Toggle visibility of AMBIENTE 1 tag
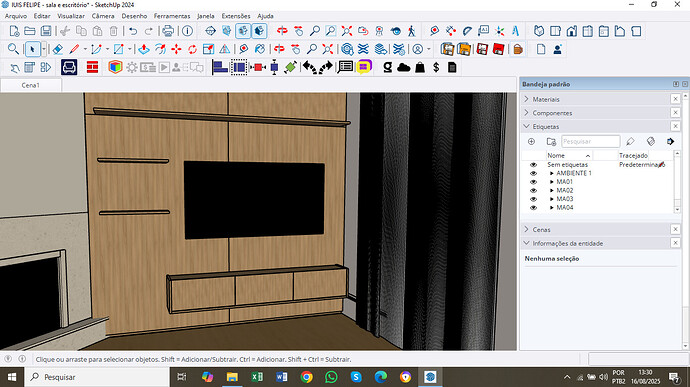 (533, 173)
